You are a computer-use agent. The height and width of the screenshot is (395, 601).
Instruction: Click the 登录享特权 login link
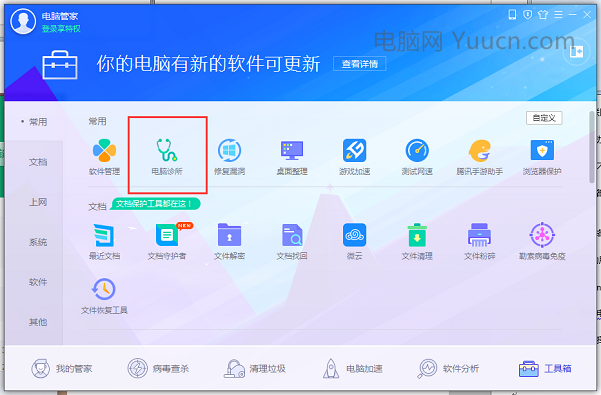click(x=61, y=29)
